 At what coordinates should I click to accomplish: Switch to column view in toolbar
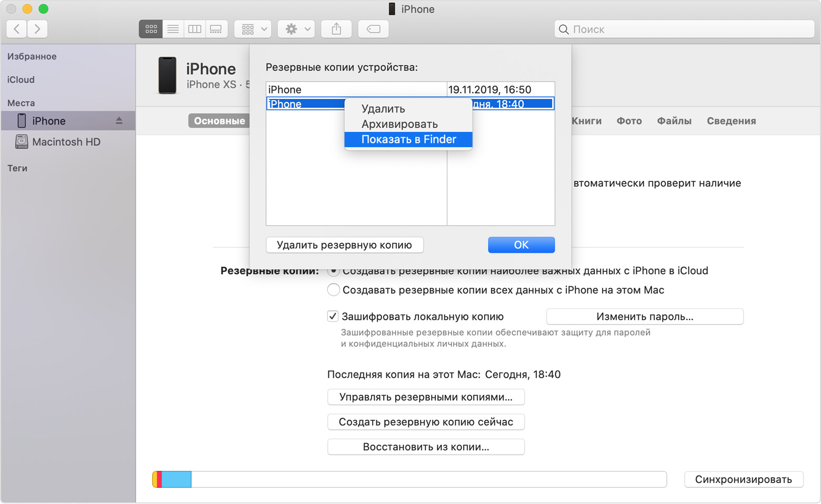pyautogui.click(x=195, y=29)
